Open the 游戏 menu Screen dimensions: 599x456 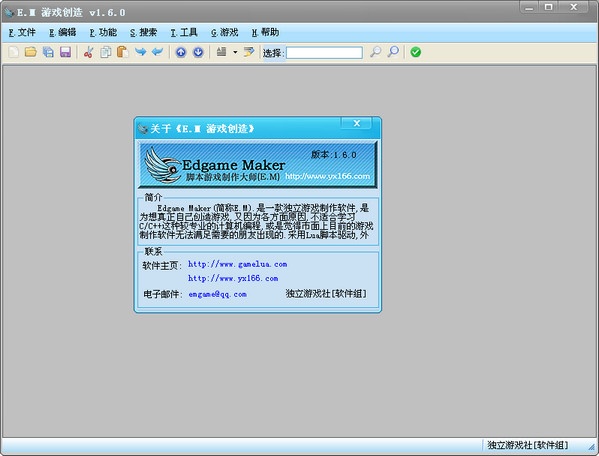pyautogui.click(x=225, y=32)
